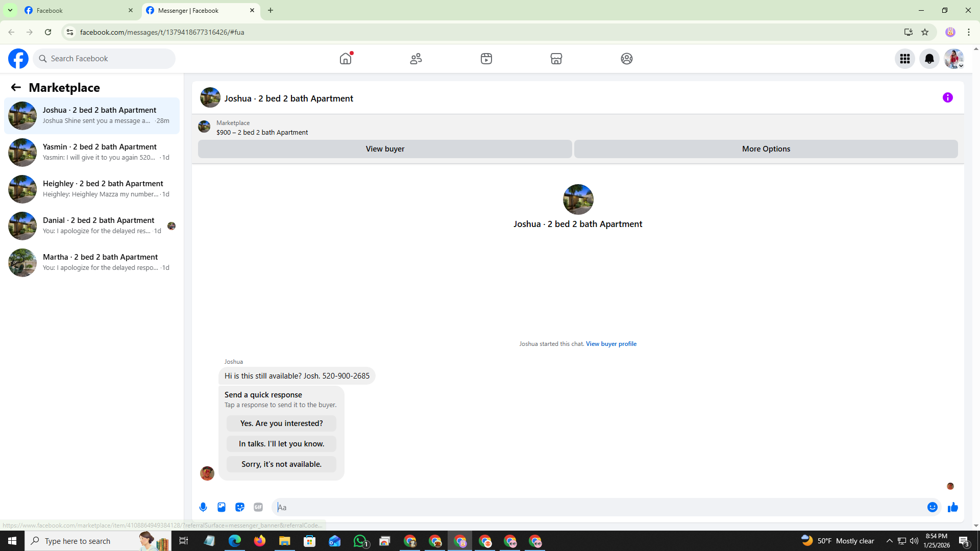980x551 pixels.
Task: Click the View buyer button
Action: (x=385, y=149)
